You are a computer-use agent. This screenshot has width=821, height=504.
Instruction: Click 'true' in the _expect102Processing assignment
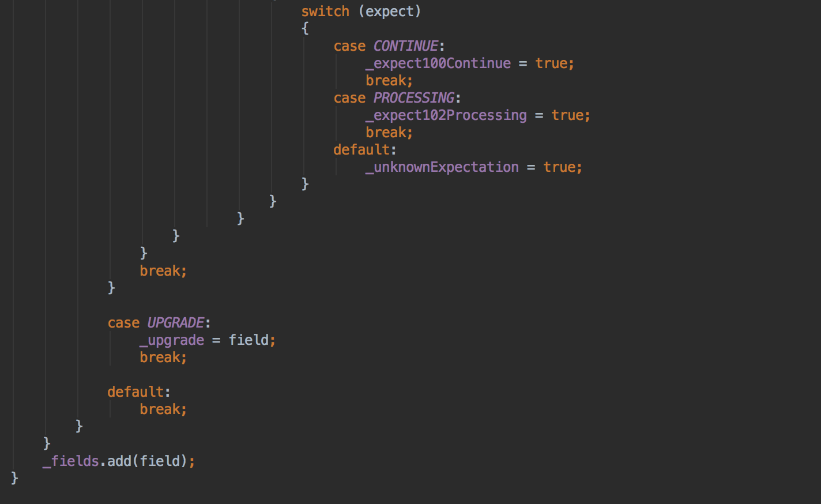coord(567,115)
